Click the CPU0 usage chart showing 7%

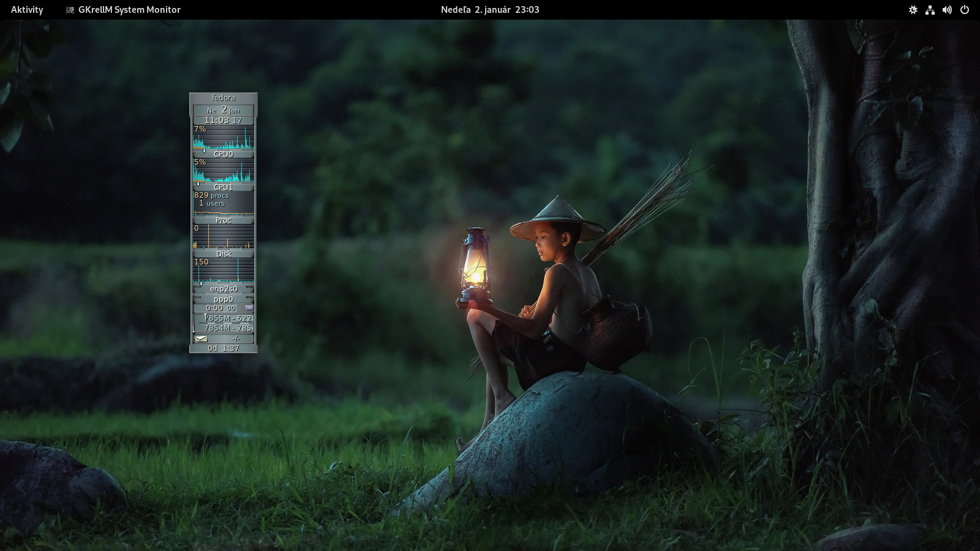[224, 138]
